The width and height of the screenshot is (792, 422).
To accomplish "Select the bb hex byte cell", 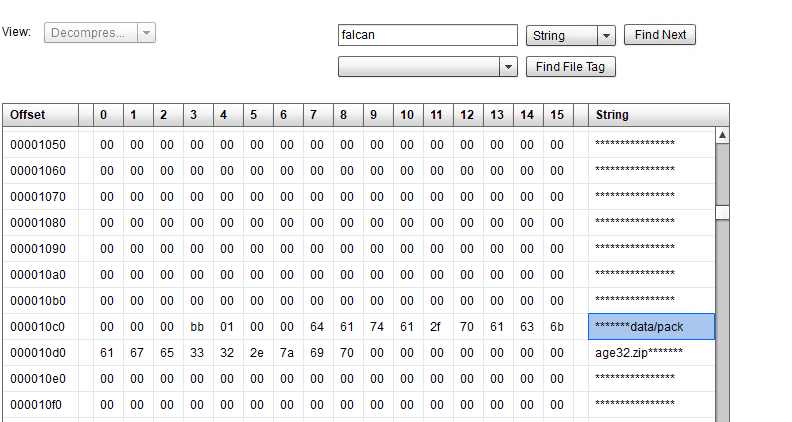I will point(196,327).
